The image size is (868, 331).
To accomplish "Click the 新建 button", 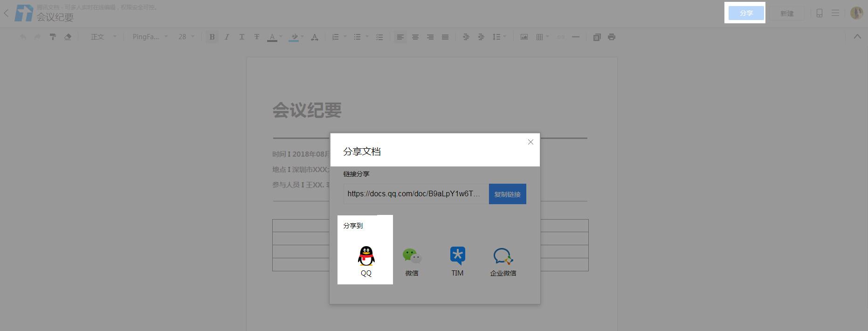I will pos(787,14).
